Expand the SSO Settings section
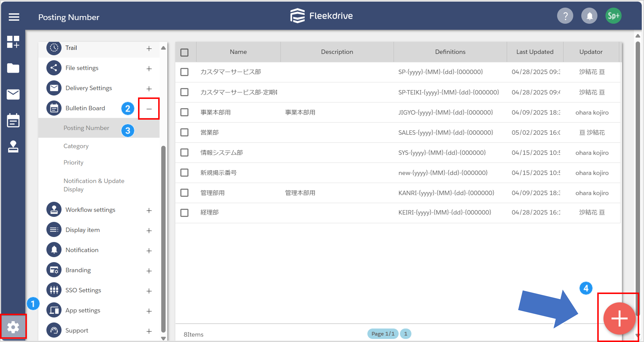The width and height of the screenshot is (644, 342). pos(149,291)
